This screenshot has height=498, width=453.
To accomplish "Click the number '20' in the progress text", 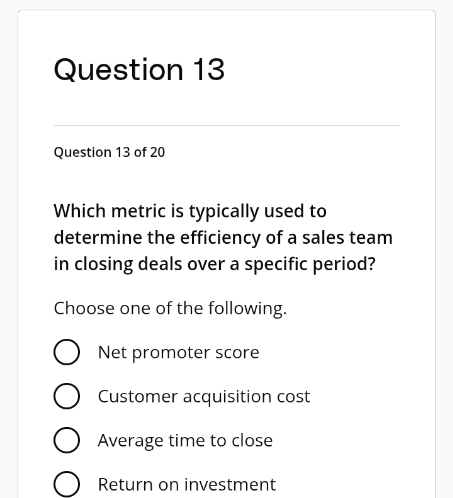I will (157, 152).
